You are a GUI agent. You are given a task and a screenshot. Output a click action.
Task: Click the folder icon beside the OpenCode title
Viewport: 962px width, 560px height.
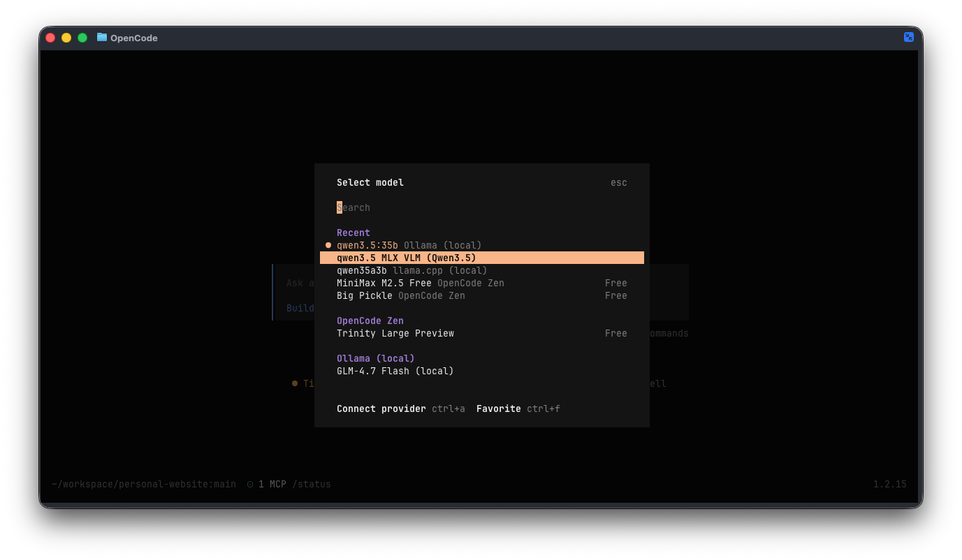click(x=102, y=38)
